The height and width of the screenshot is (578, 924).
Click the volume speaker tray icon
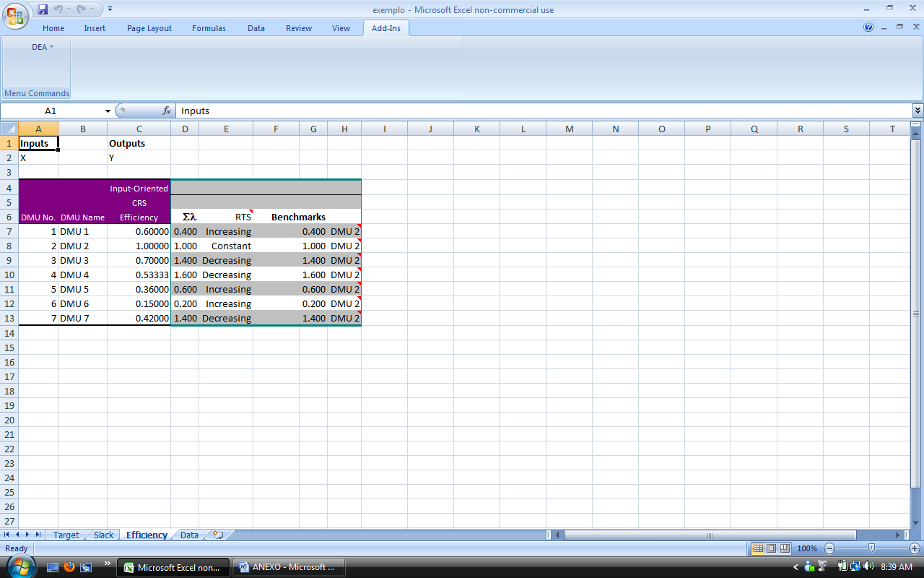pos(868,566)
